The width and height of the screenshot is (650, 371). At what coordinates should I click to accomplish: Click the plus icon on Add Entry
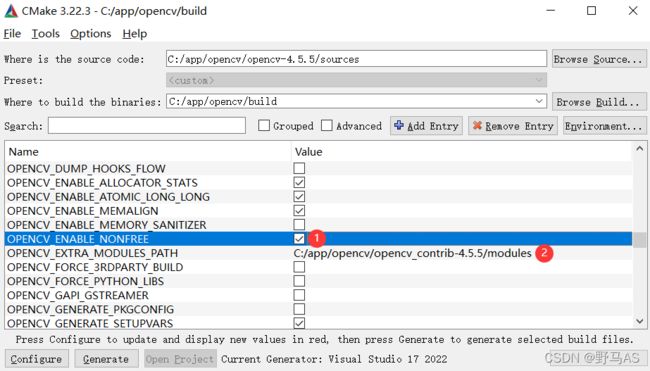pyautogui.click(x=399, y=125)
